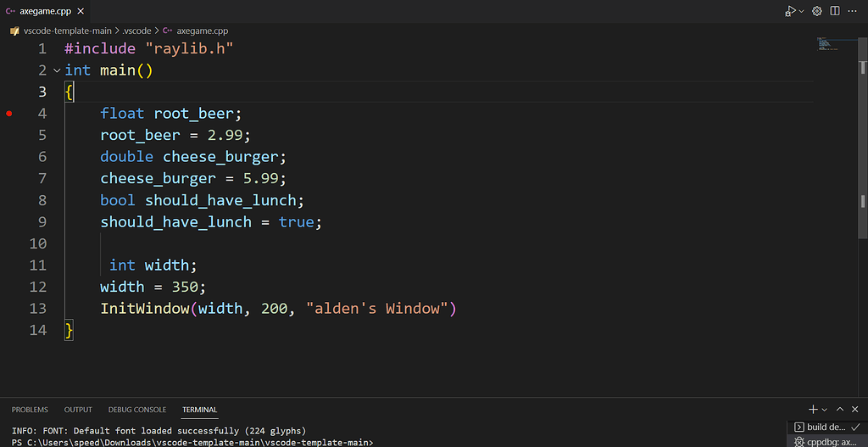868x447 pixels.
Task: Click the .vscode folder breadcrumb
Action: point(136,31)
